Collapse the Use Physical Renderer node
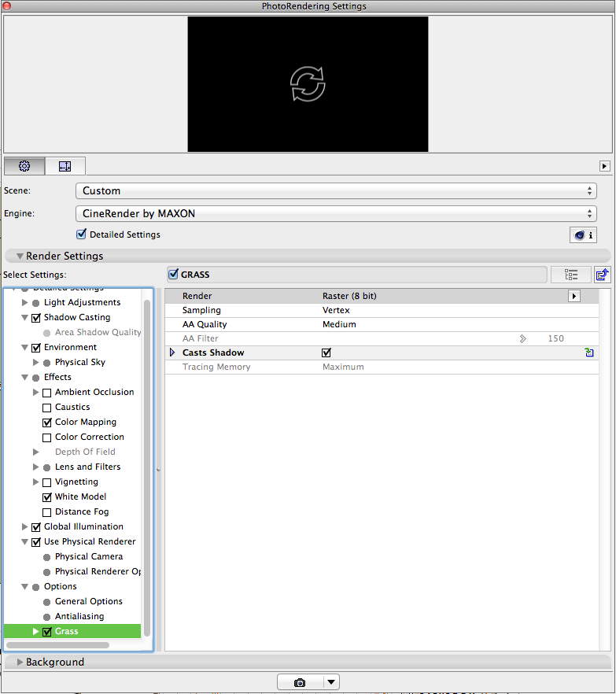The width and height of the screenshot is (616, 694). click(x=25, y=541)
